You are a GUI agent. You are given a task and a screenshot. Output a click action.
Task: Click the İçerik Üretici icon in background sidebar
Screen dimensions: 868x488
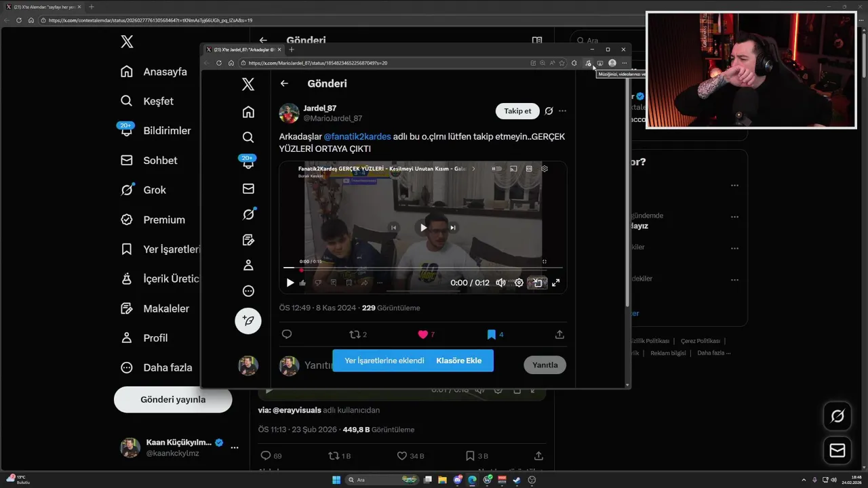pyautogui.click(x=127, y=279)
